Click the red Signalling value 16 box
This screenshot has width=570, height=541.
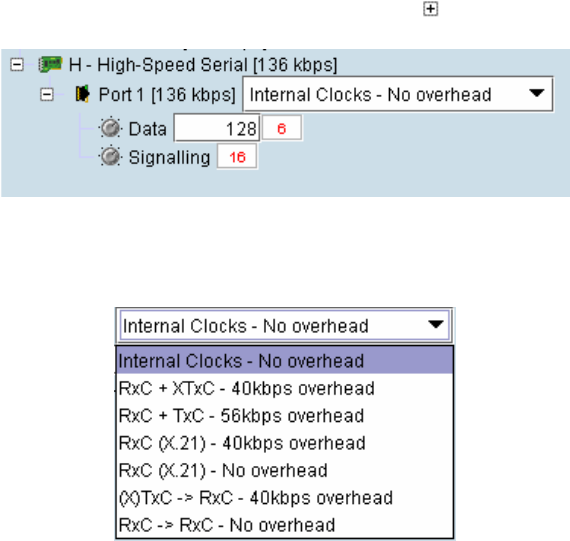[237, 157]
